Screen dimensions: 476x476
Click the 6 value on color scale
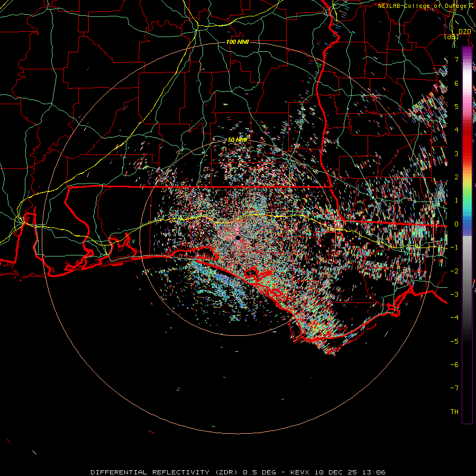click(456, 83)
